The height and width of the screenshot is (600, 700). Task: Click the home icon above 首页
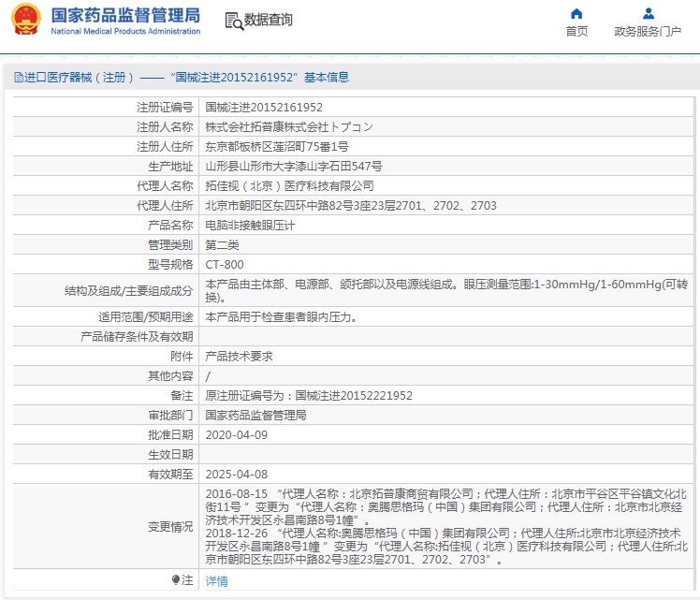576,13
